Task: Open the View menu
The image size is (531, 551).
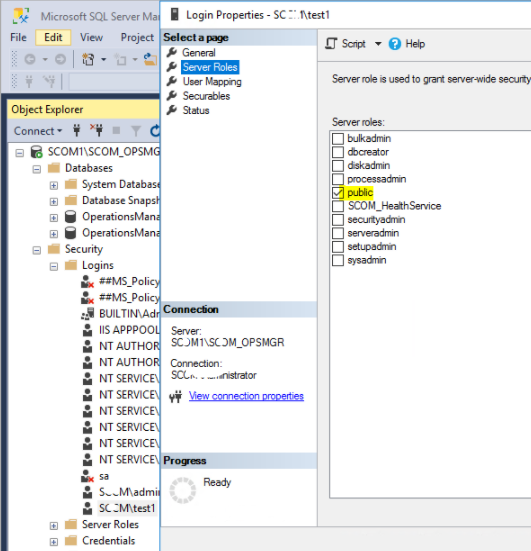Action: click(x=91, y=37)
